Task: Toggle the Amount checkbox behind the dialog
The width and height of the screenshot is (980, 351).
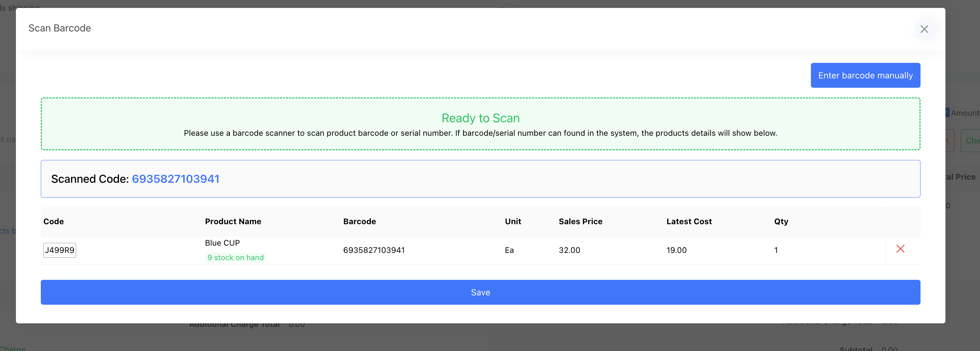Action: (x=947, y=113)
